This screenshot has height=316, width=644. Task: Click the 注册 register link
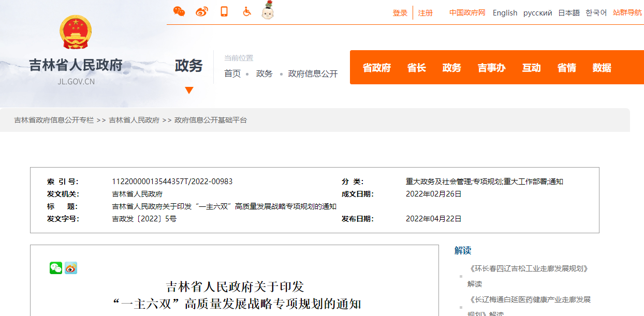tap(426, 13)
